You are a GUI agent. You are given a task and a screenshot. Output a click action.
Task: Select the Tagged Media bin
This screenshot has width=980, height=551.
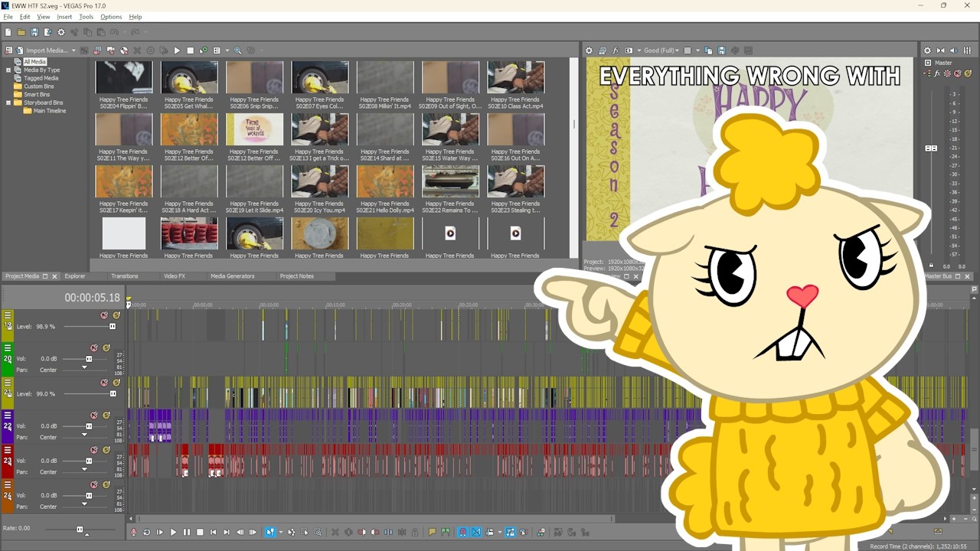click(41, 78)
